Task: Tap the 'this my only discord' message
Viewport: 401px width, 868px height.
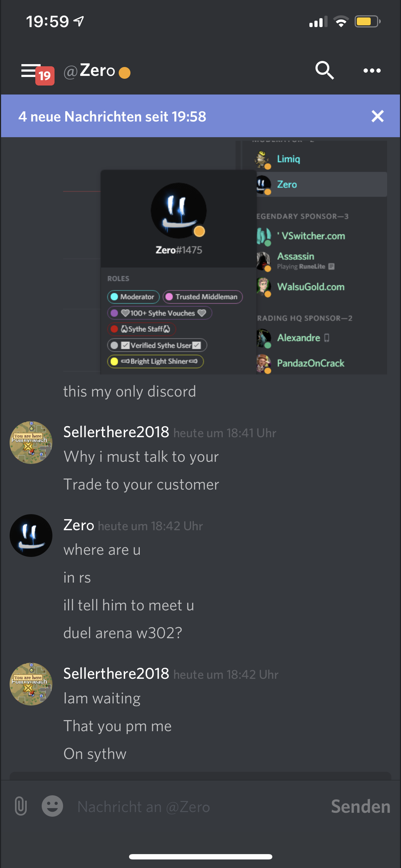Action: 130,392
